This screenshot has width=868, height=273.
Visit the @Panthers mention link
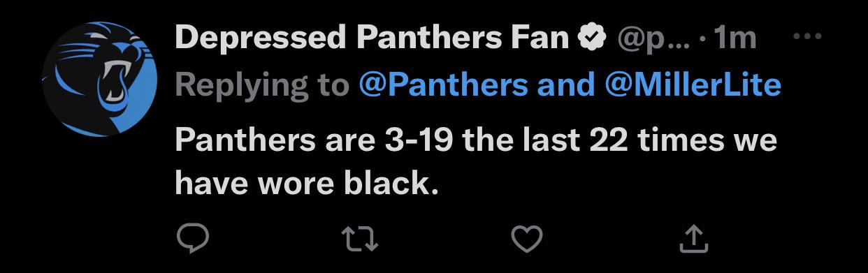pos(443,84)
